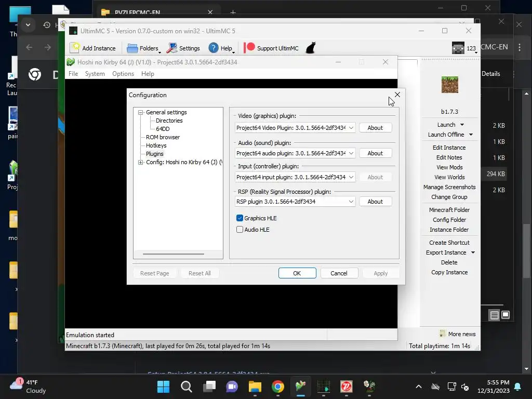Open the Teams chat taskbar icon
532x399 pixels.
(x=232, y=387)
